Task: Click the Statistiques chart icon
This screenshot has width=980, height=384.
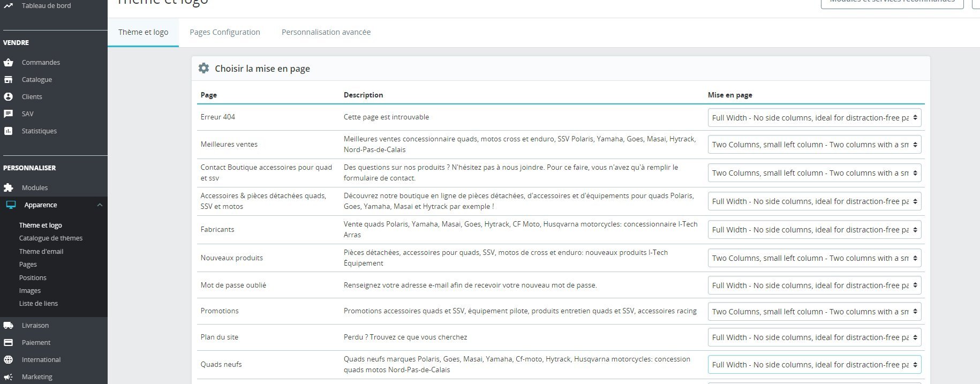Action: click(x=8, y=131)
